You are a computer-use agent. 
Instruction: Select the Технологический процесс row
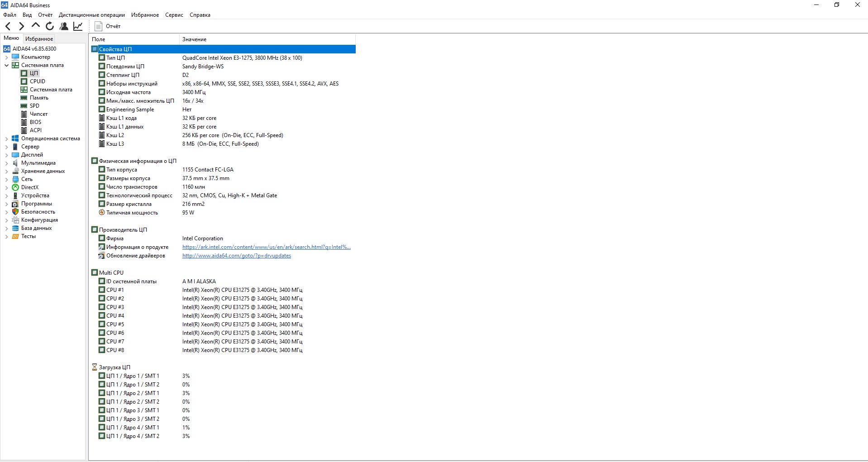click(223, 195)
